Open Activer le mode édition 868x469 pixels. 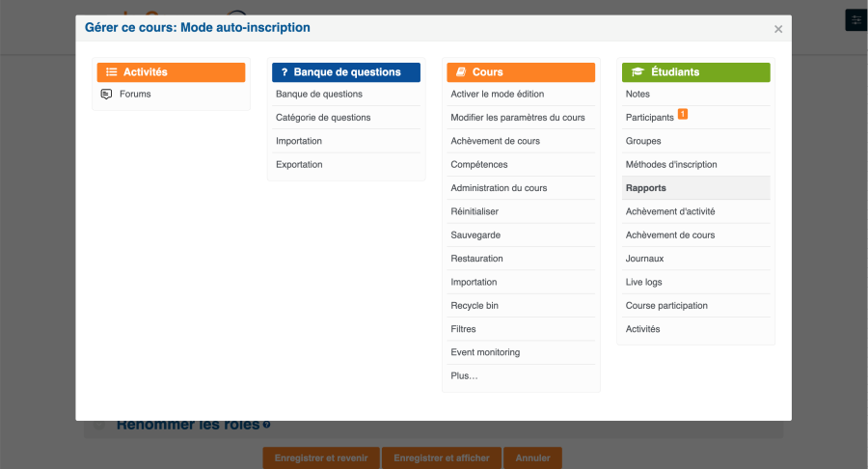click(497, 95)
